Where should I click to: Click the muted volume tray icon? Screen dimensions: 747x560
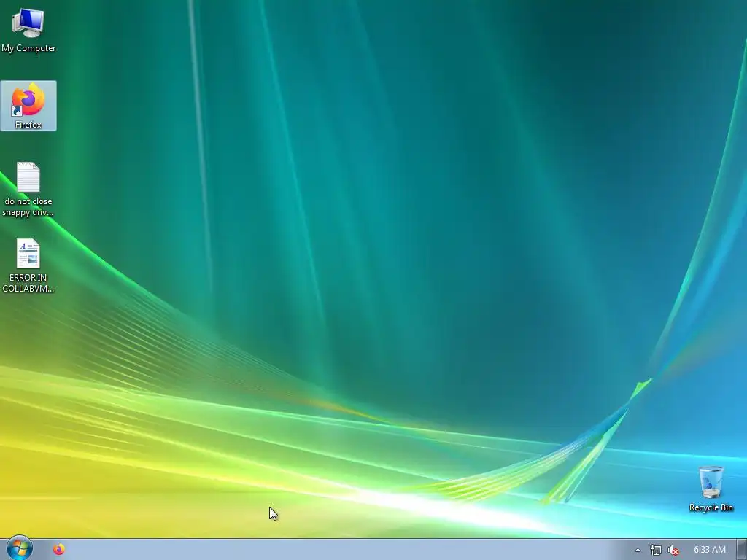tap(673, 550)
